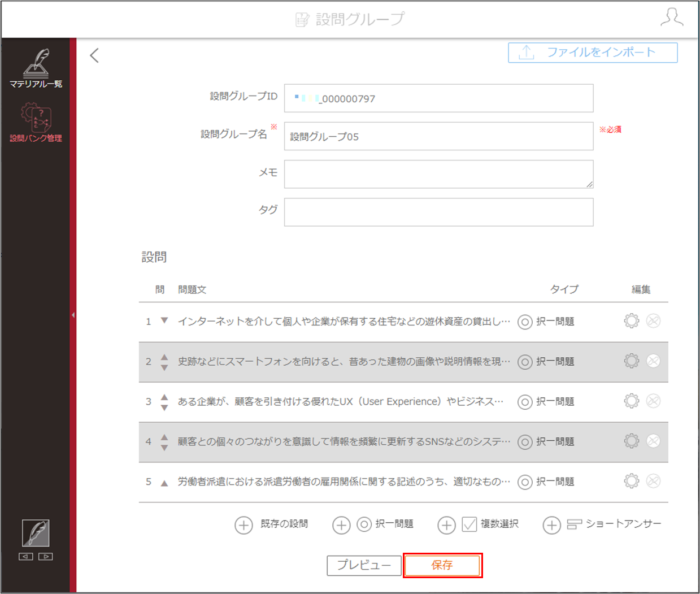700x594 pixels.
Task: Select question text starting 史跡などにスマートフォン
Action: click(344, 362)
